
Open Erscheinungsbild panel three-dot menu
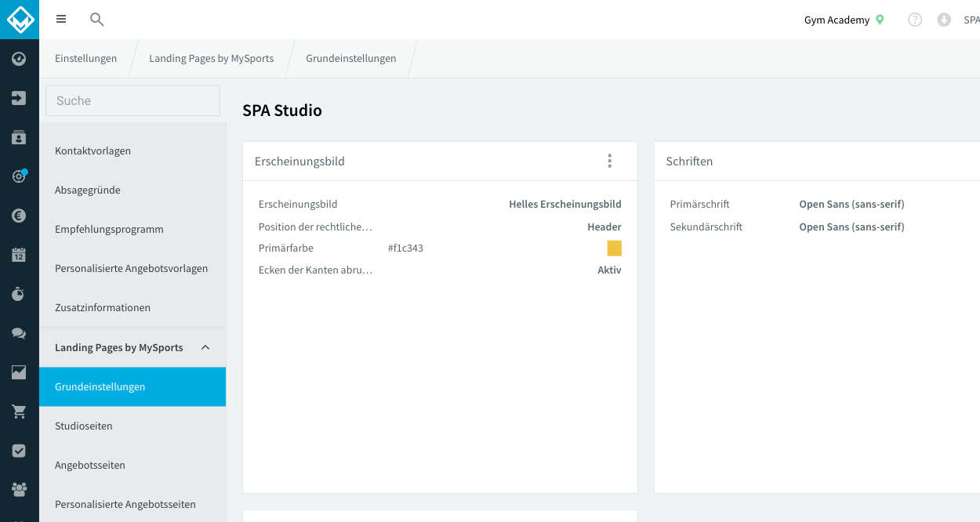pyautogui.click(x=610, y=161)
